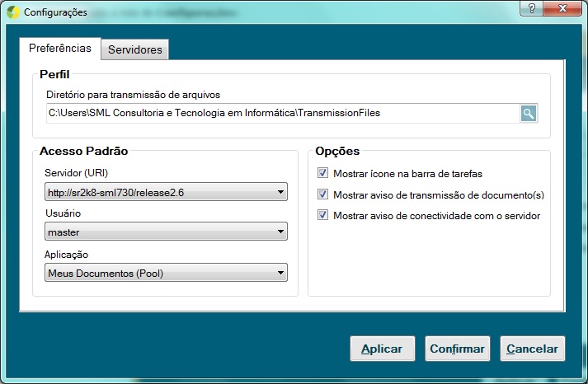
Task: Click the Aplicar button
Action: [383, 349]
